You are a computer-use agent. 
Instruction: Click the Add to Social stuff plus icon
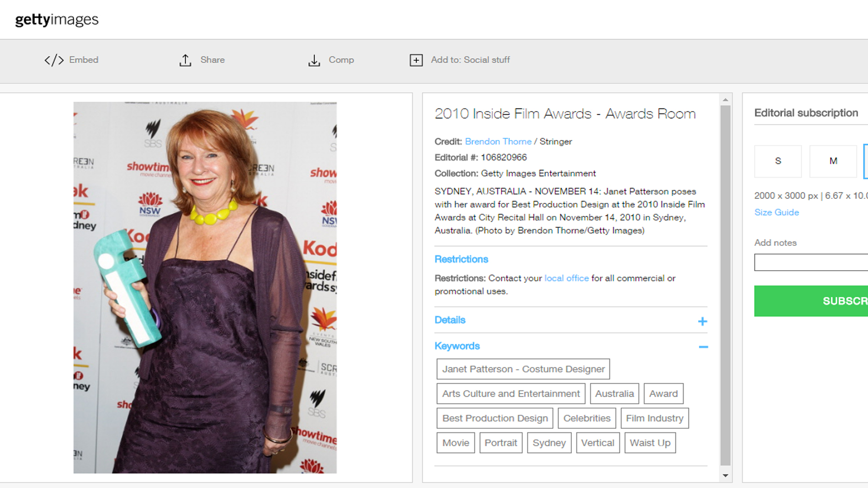click(416, 60)
